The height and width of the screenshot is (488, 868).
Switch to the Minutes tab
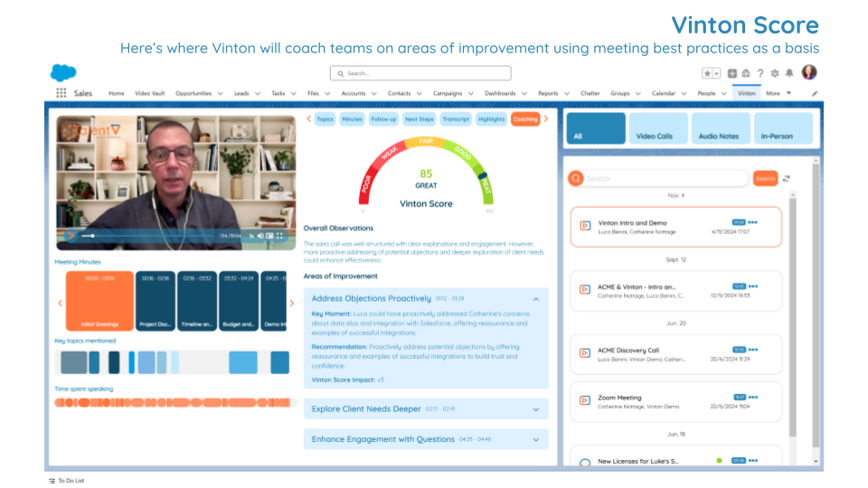352,119
